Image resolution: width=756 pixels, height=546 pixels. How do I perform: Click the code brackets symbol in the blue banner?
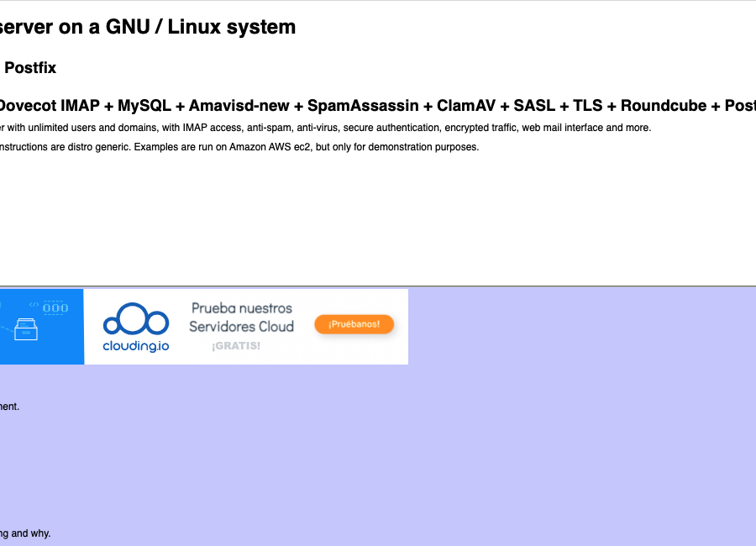(34, 304)
